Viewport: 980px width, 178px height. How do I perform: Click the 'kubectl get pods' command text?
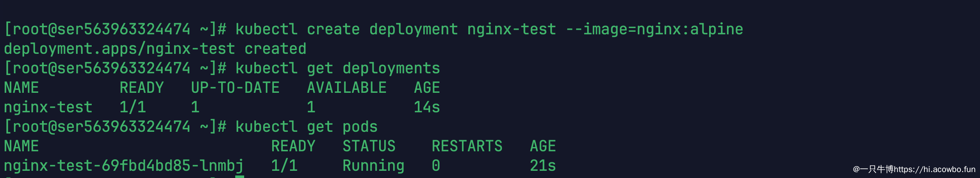coord(306,127)
